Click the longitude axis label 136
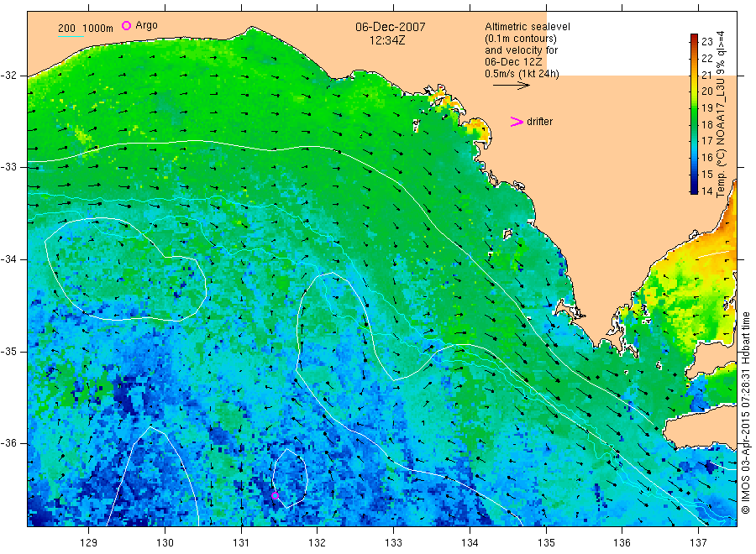The height and width of the screenshot is (554, 756). coord(622,543)
